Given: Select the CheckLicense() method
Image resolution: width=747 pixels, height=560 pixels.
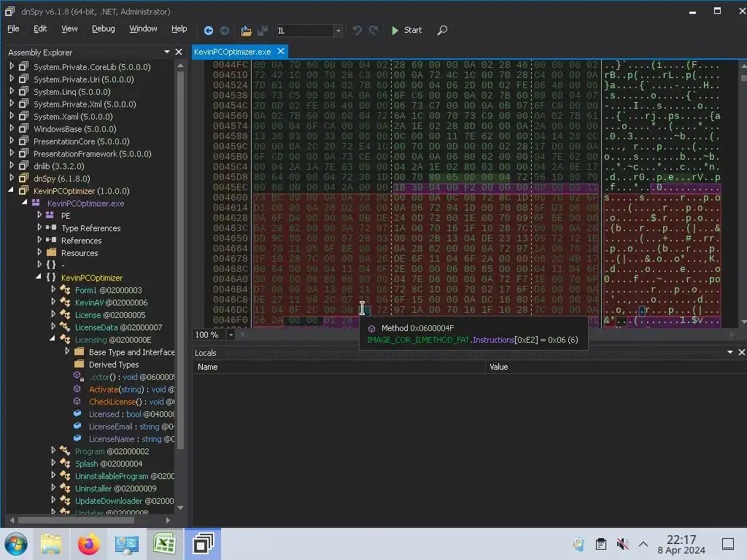Looking at the screenshot, I should (112, 402).
